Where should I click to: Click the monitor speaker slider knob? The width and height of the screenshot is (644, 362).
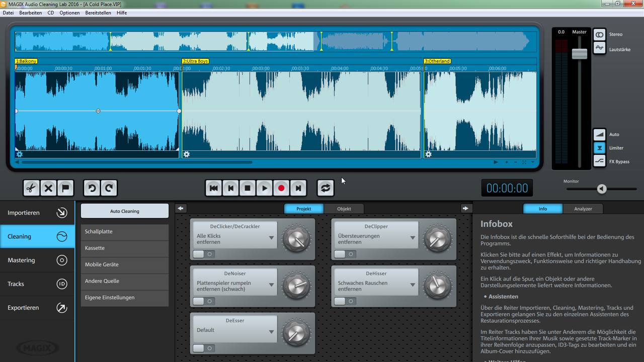coord(602,189)
